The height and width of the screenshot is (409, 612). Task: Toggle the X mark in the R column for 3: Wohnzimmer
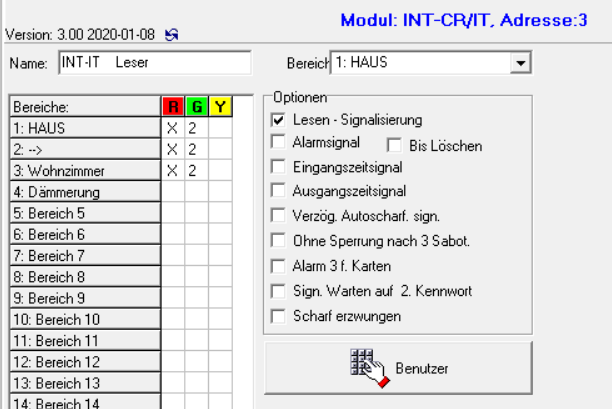click(173, 171)
